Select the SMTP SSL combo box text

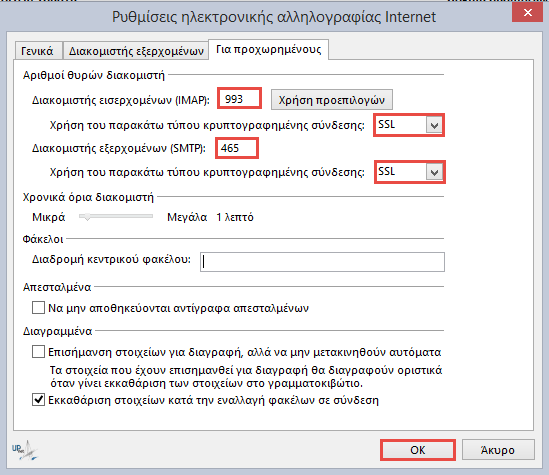pyautogui.click(x=387, y=172)
